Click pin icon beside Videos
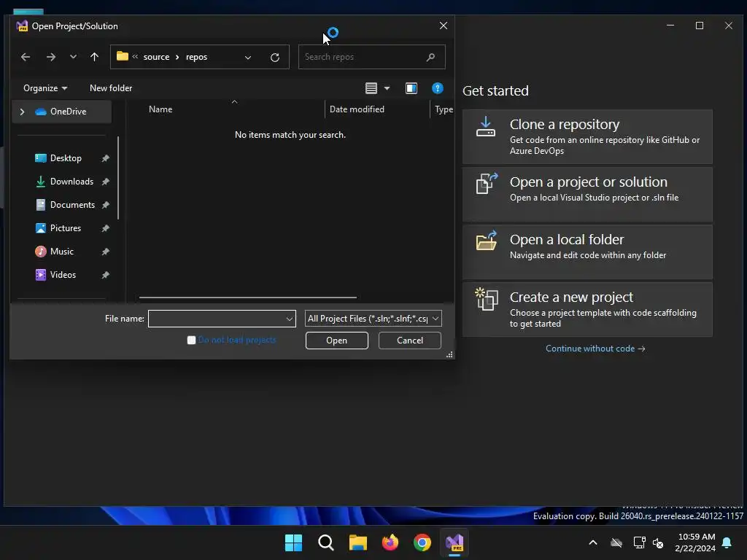The width and height of the screenshot is (747, 560). click(105, 275)
